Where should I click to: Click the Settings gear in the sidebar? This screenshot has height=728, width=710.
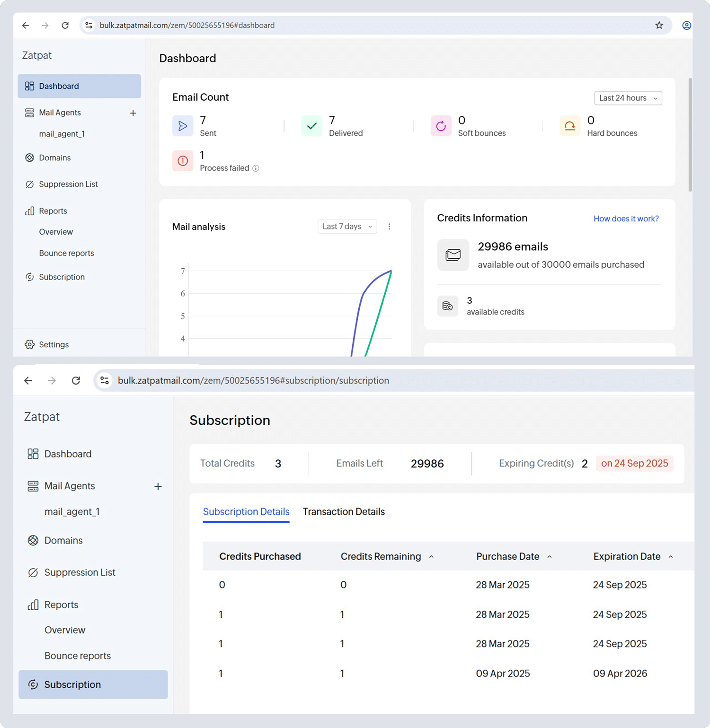30,344
